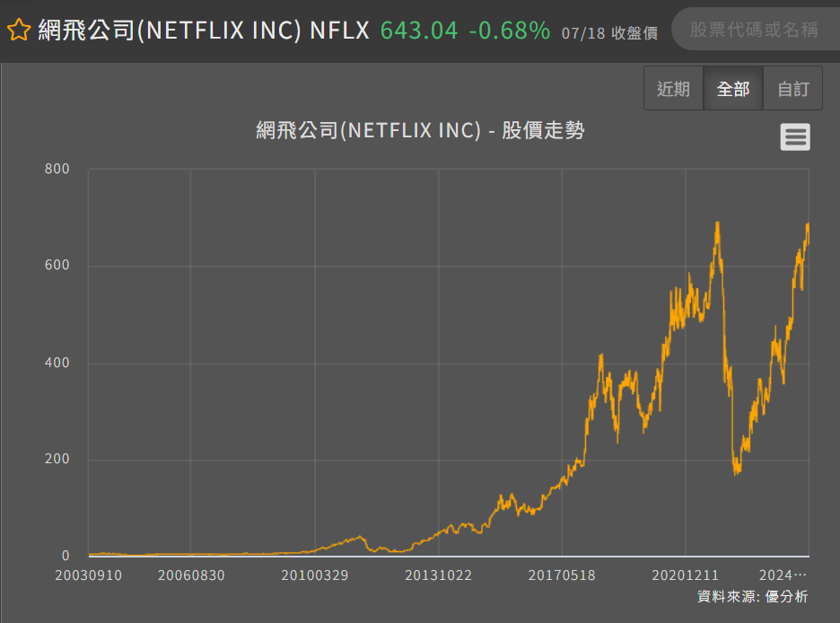This screenshot has height=623, width=840.
Task: Click the price line's 2022 low point
Action: pos(736,474)
